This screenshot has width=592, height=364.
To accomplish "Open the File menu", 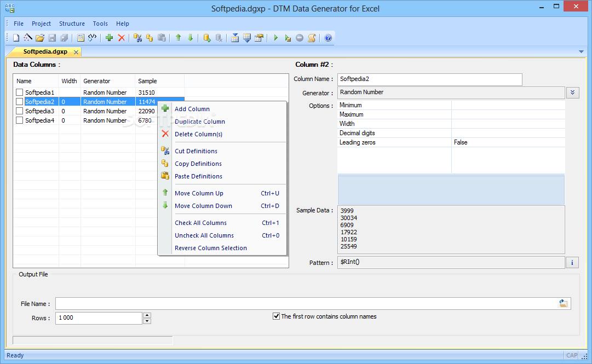I will coord(19,24).
